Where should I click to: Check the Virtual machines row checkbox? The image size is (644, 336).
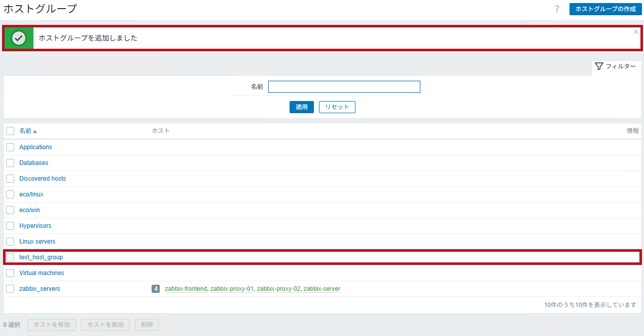click(10, 273)
